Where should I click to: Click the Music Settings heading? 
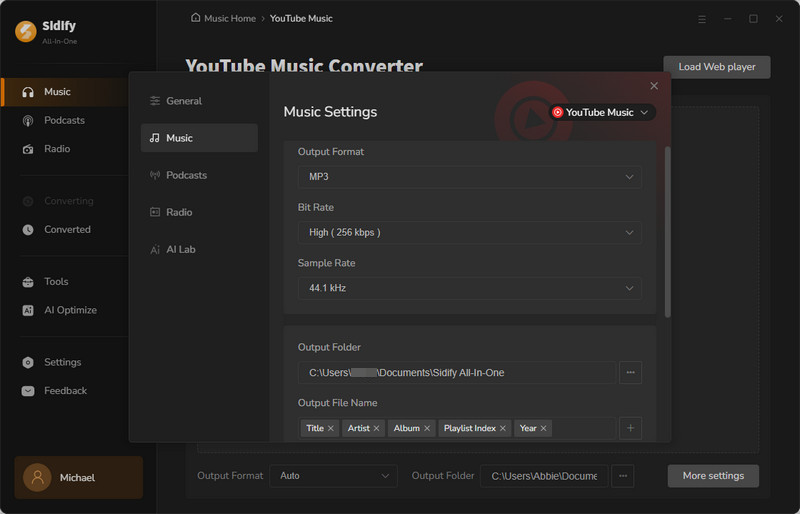(x=330, y=112)
